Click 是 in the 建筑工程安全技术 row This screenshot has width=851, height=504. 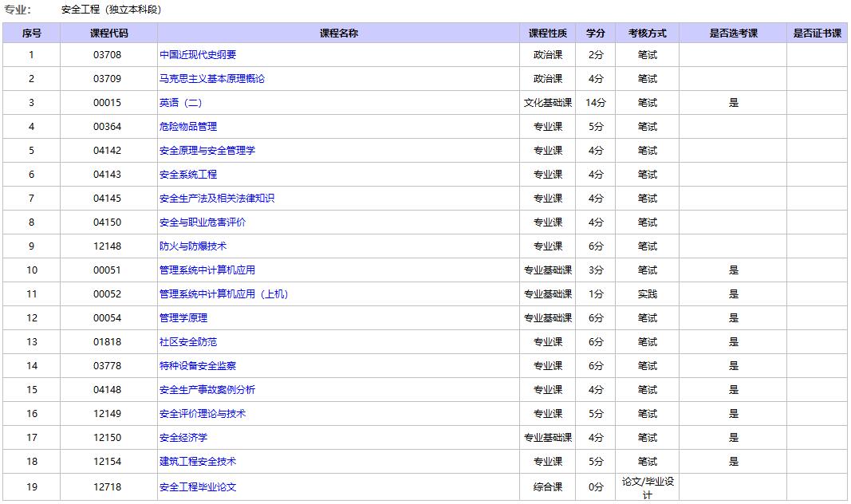[x=733, y=461]
